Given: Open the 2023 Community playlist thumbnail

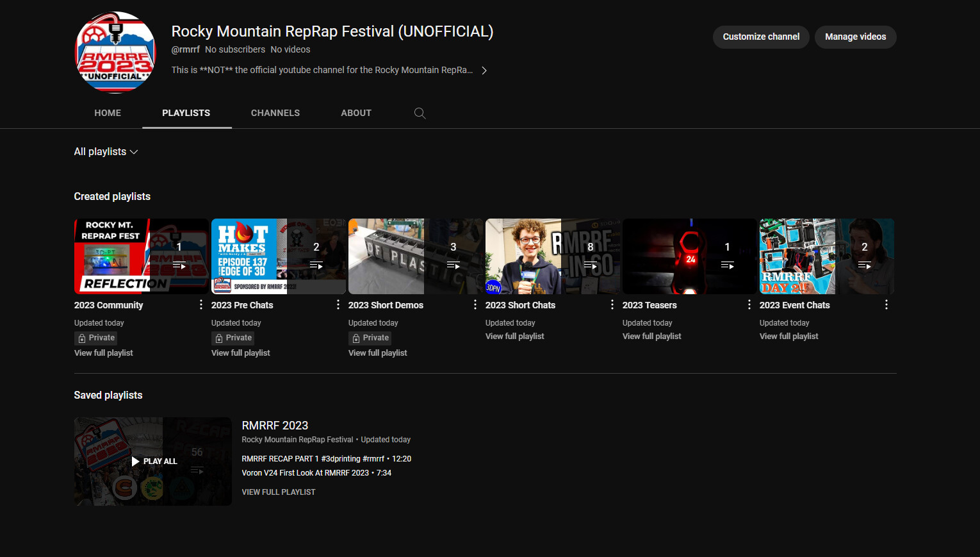Looking at the screenshot, I should tap(142, 256).
